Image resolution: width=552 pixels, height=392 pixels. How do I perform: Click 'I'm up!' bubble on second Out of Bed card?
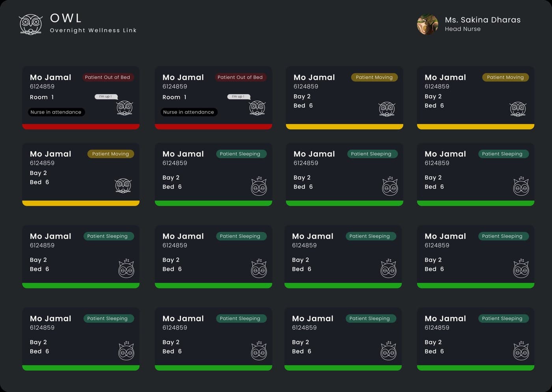(x=238, y=97)
